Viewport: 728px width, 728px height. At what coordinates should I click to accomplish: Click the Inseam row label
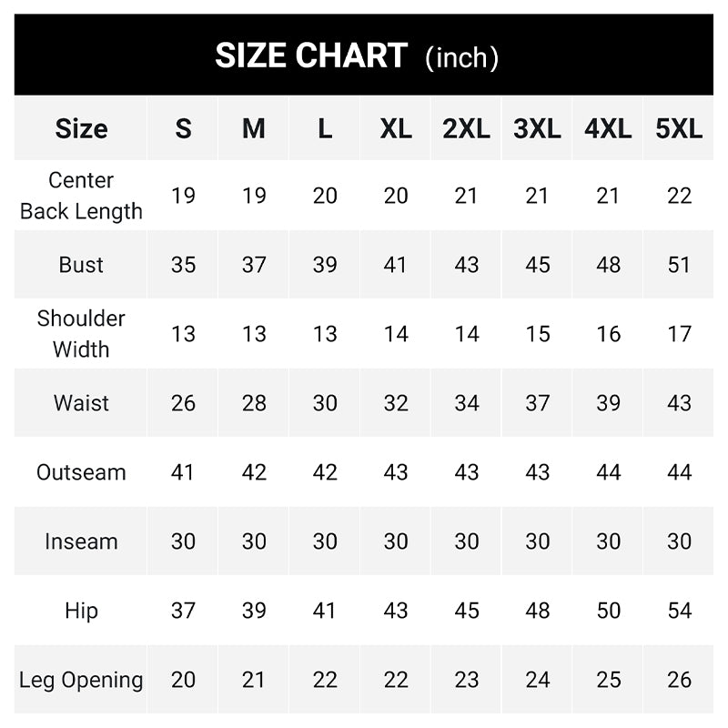coord(81,541)
